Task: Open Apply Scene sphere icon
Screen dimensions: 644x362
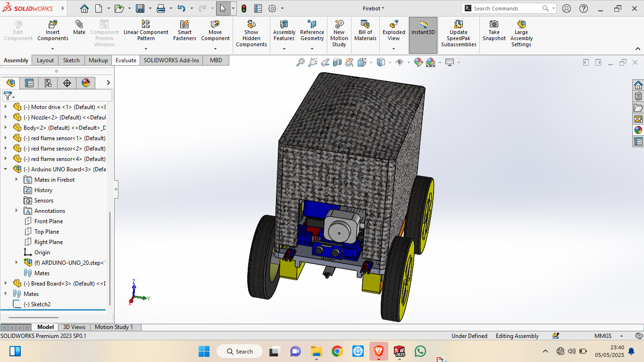Action: [x=430, y=62]
